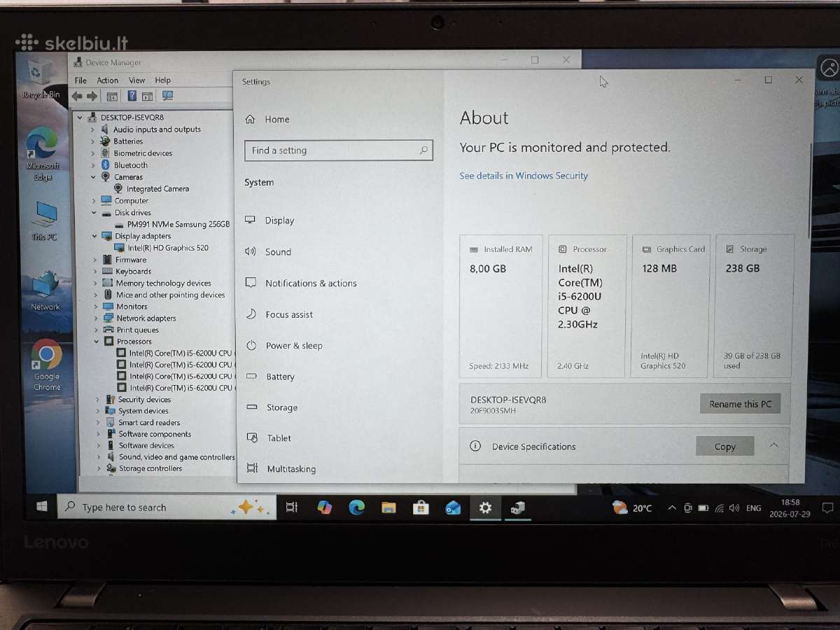This screenshot has height=630, width=840.
Task: Click the monitor scan icon in Device Manager toolbar
Action: pyautogui.click(x=167, y=96)
